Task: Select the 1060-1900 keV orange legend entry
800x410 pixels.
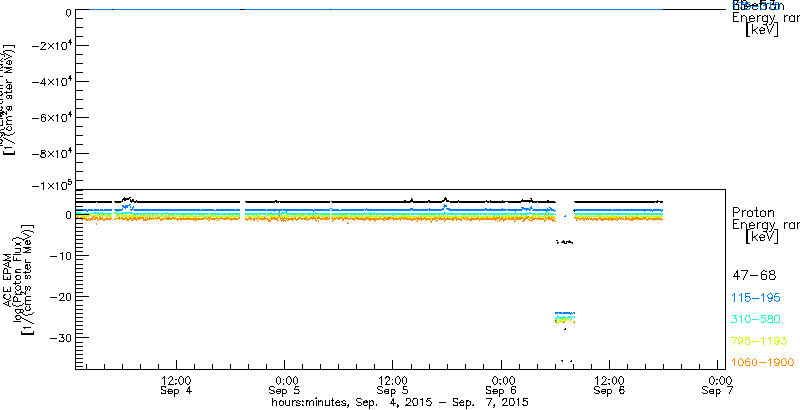Action: 763,362
